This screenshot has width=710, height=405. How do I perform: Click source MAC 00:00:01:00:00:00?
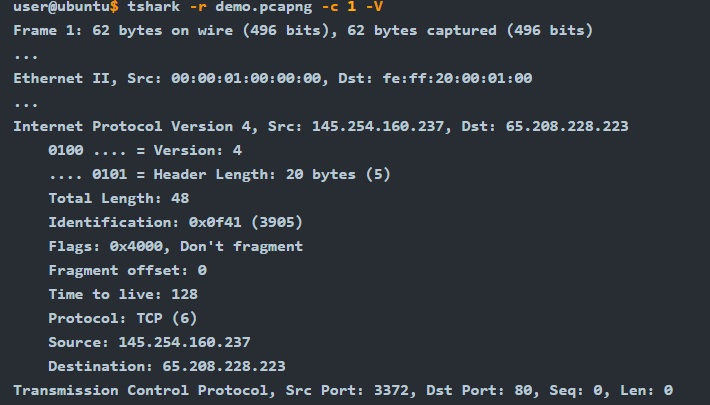[x=246, y=78]
